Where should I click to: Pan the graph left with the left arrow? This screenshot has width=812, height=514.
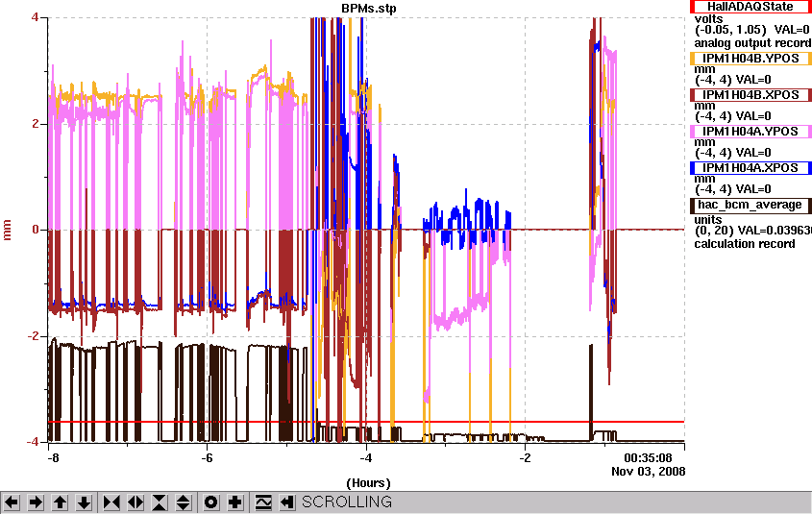tap(12, 502)
